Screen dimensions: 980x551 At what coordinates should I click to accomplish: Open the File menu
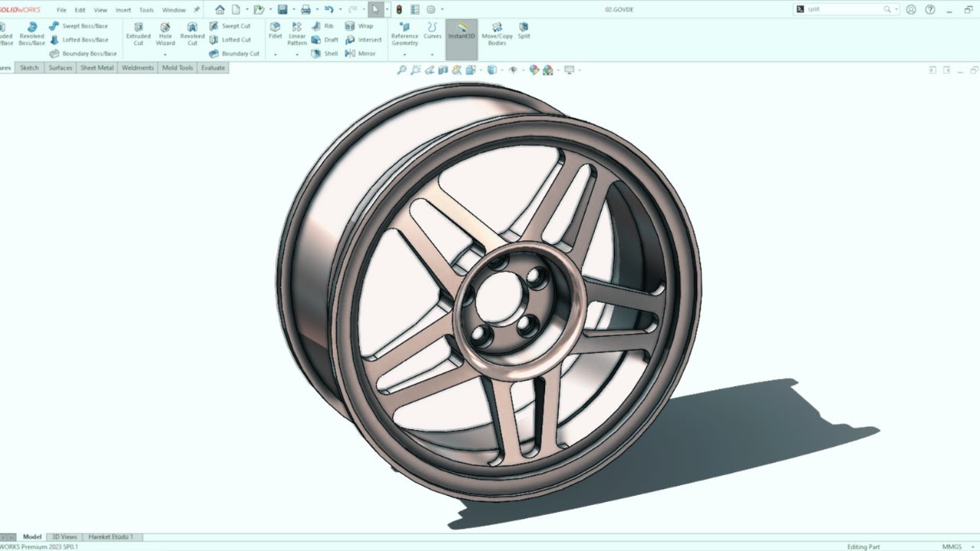coord(61,10)
